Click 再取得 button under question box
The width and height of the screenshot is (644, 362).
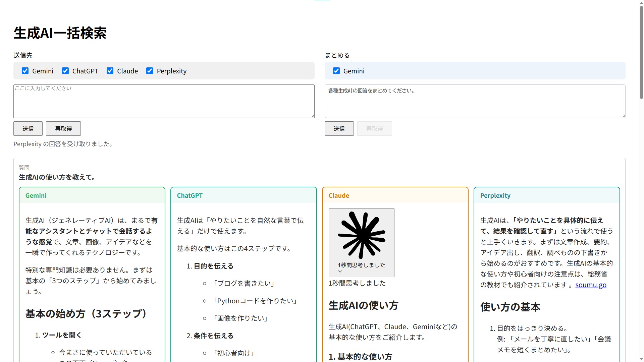click(x=63, y=128)
